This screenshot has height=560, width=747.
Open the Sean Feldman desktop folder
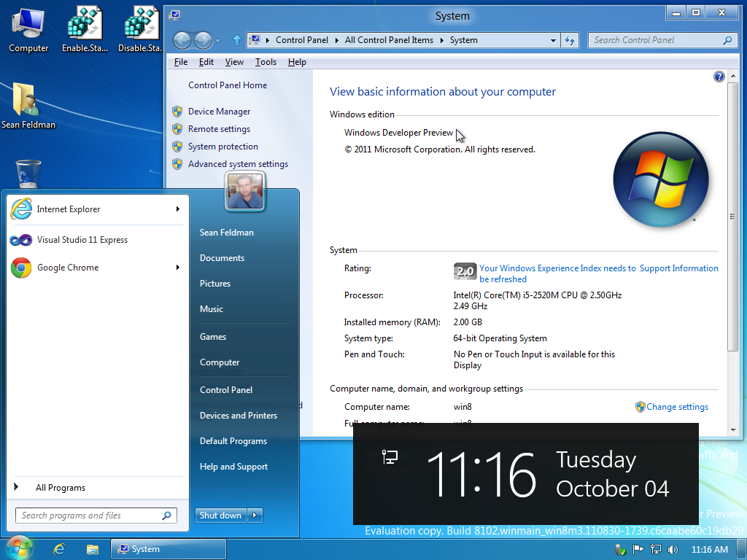click(28, 106)
